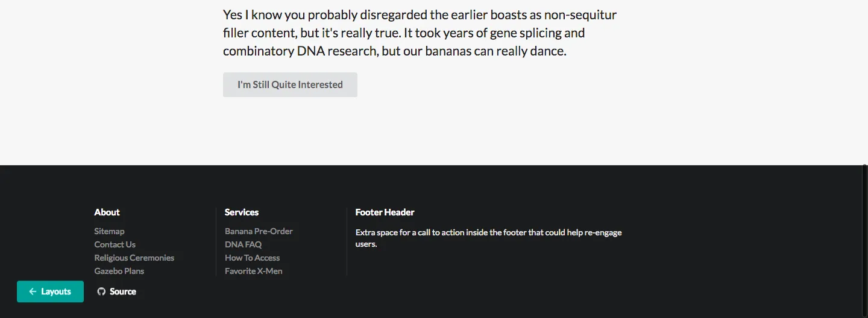Image resolution: width=868 pixels, height=318 pixels.
Task: Go back to Layouts via teal button
Action: click(x=50, y=291)
